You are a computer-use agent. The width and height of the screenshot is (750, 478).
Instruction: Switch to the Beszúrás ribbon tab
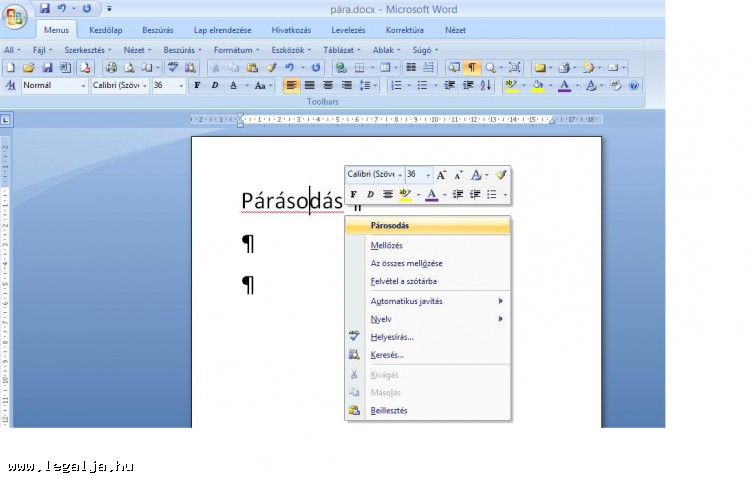(157, 30)
